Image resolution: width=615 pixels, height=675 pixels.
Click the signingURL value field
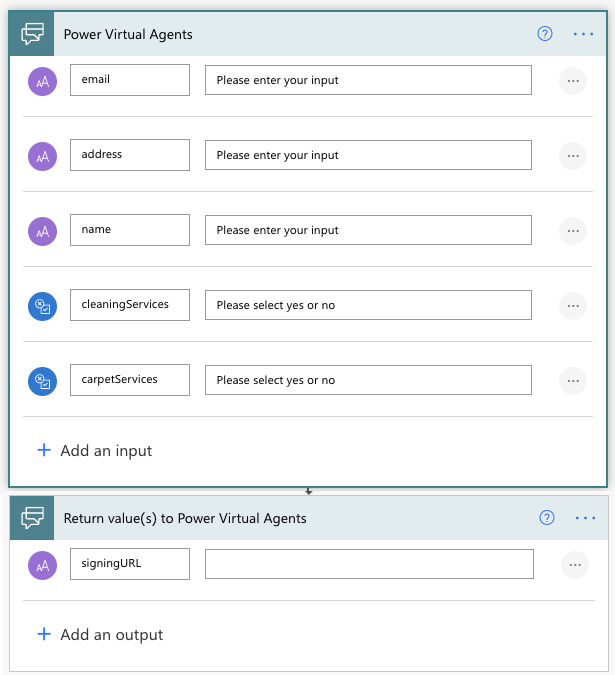point(369,564)
